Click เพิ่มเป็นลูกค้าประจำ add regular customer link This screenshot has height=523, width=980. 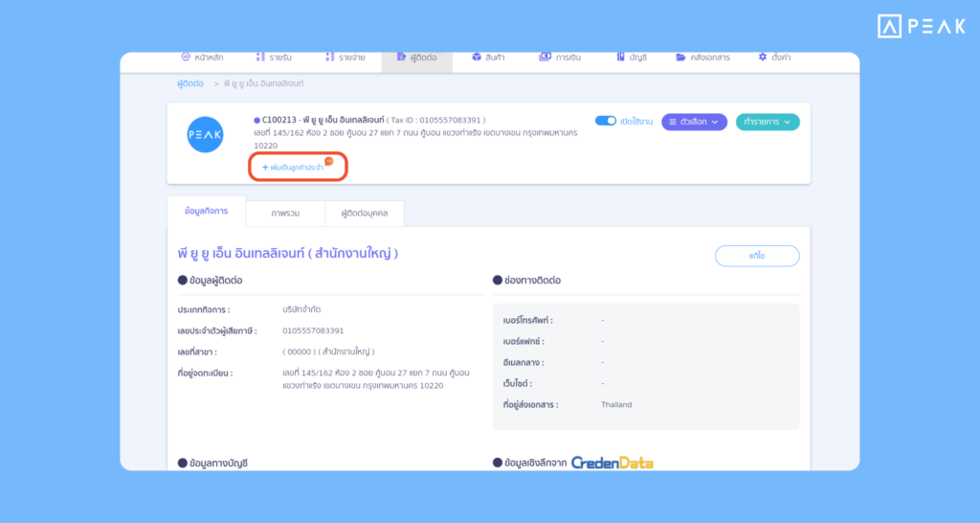click(293, 168)
